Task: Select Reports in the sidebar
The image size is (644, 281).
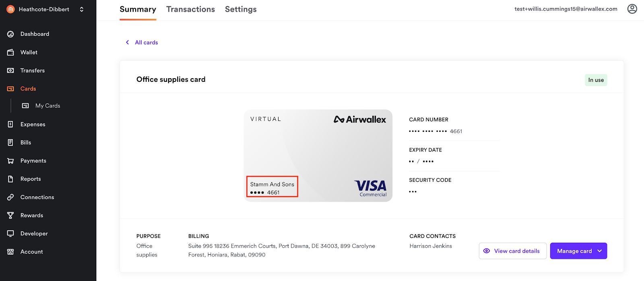Action: point(31,179)
